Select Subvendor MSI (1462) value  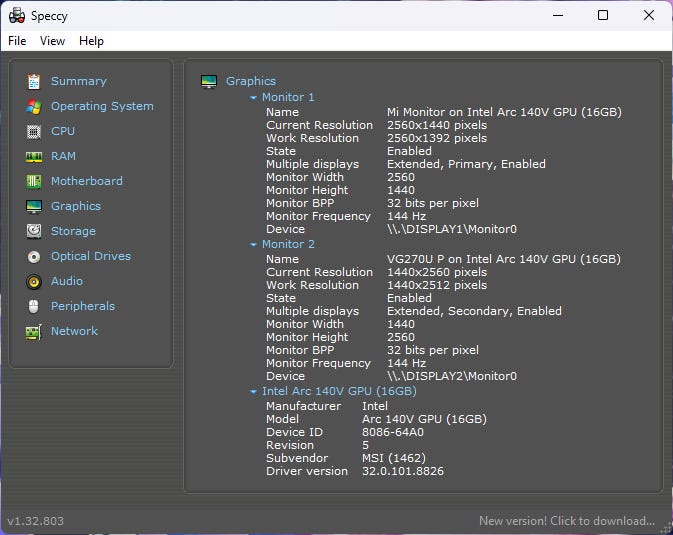pos(394,458)
